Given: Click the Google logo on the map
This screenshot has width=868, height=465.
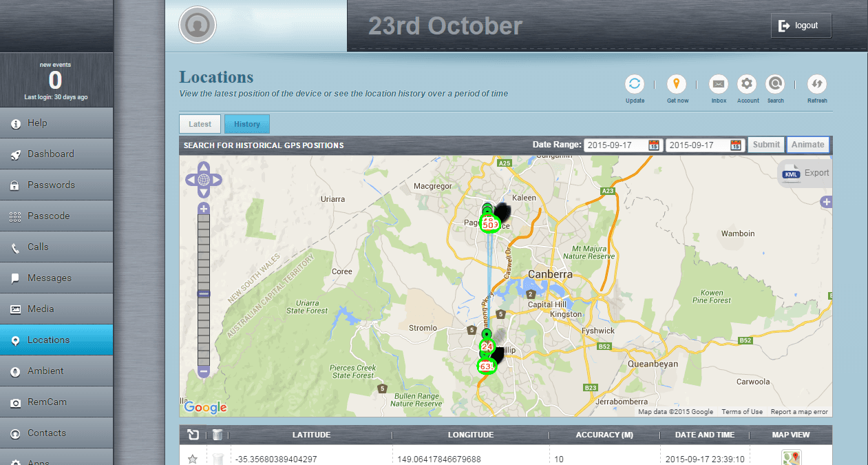Looking at the screenshot, I should pos(205,407).
